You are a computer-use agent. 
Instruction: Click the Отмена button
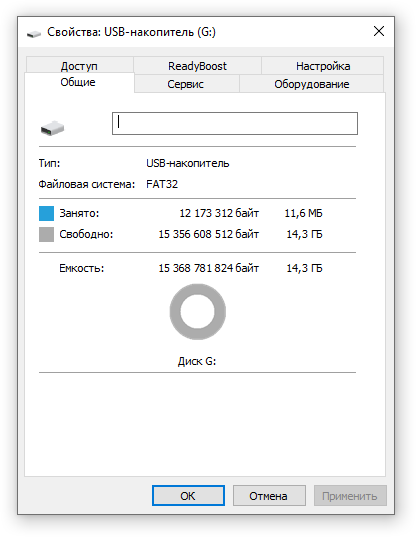tap(269, 496)
